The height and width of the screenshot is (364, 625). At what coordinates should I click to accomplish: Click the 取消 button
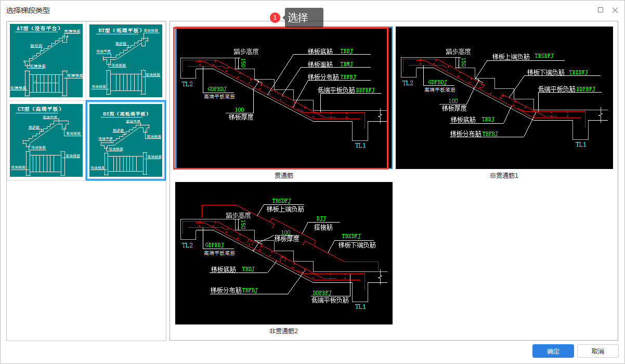(598, 352)
